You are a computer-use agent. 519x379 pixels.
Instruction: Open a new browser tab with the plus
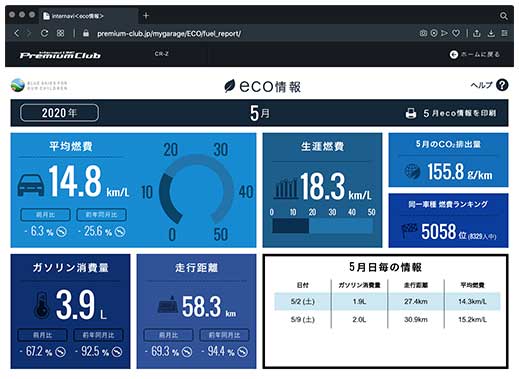click(x=146, y=16)
